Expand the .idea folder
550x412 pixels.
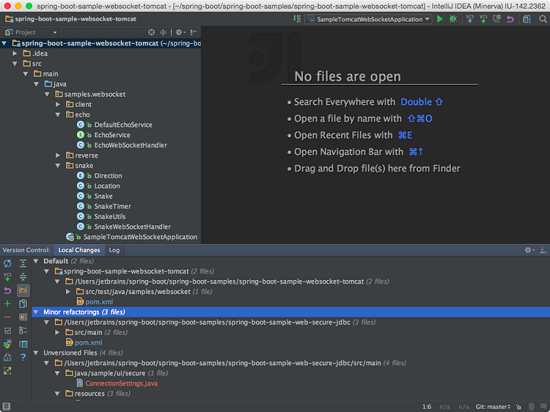[15, 54]
